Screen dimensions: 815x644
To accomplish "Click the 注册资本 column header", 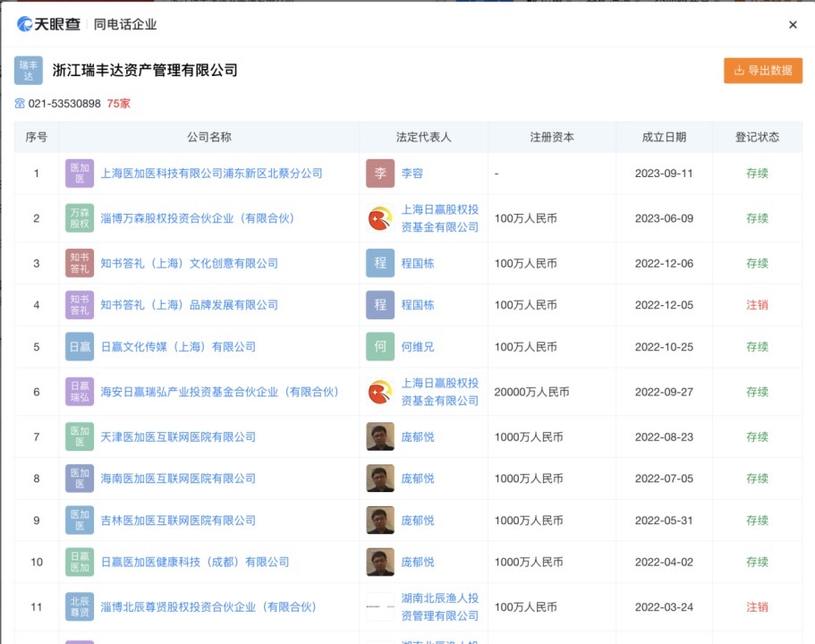I will [552, 137].
